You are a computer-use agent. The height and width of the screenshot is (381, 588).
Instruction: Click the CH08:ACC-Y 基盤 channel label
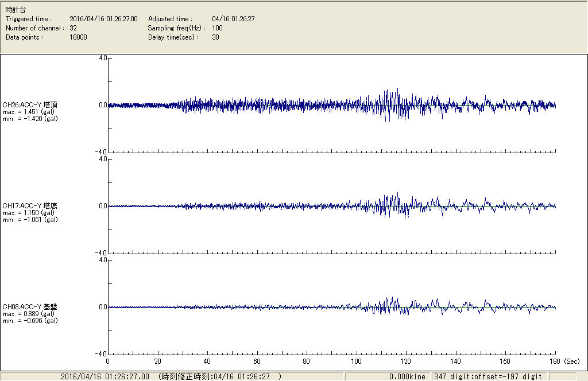30,307
